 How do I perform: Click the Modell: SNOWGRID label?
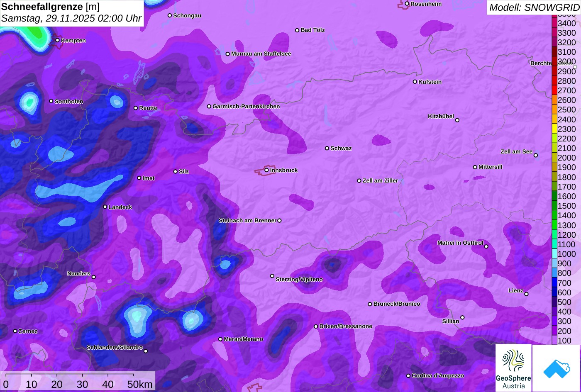534,7
